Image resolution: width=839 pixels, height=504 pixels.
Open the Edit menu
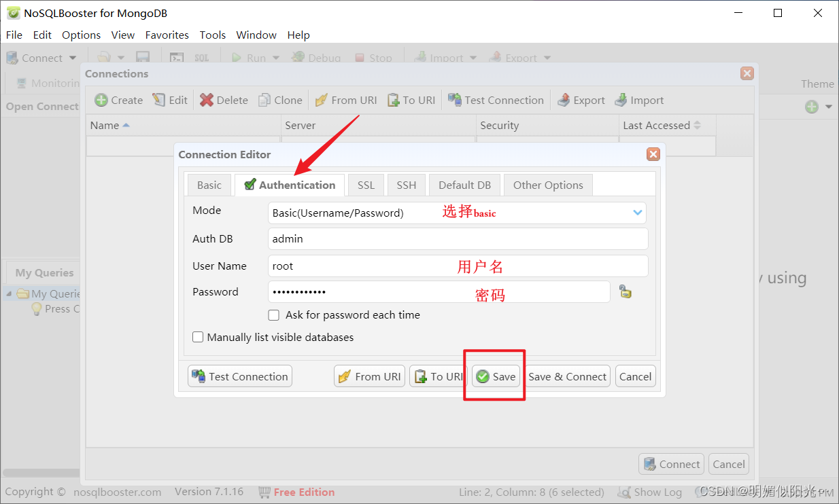pyautogui.click(x=42, y=35)
